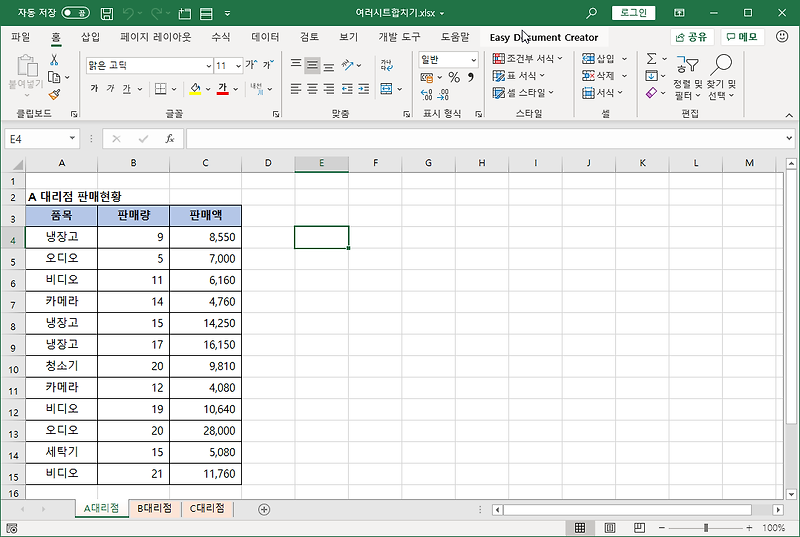Click the accounting number format icon

tap(427, 78)
